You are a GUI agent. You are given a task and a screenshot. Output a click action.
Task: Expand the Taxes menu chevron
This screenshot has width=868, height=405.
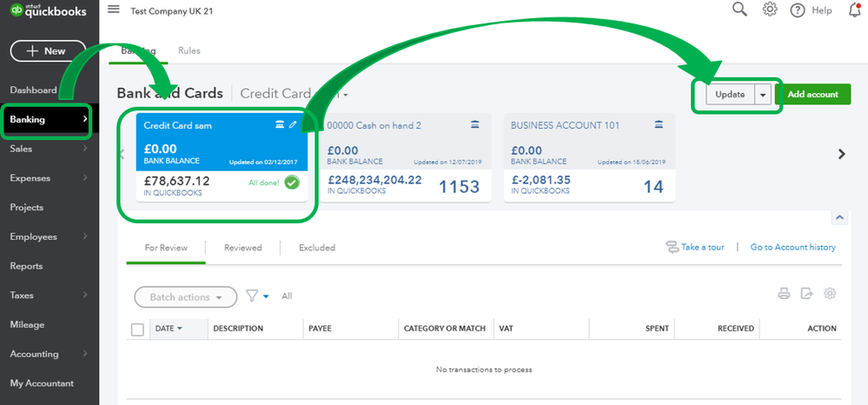pos(85,295)
